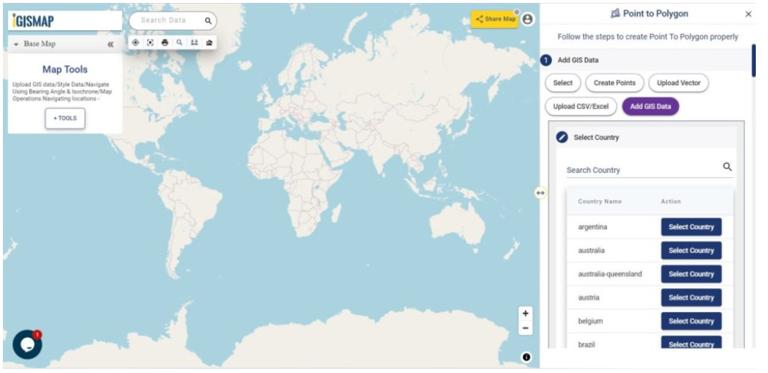Switch to the Create Points option
Screen dimensions: 768x373
(x=615, y=83)
